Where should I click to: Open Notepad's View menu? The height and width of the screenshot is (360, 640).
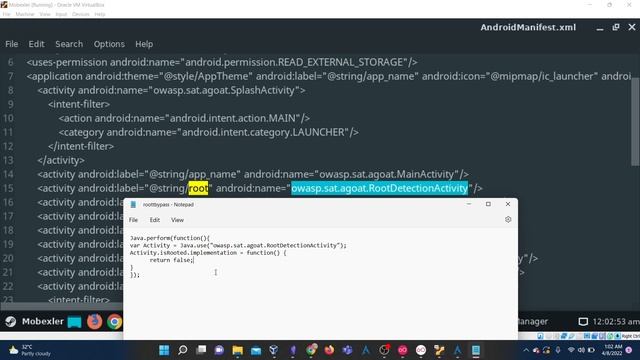pyautogui.click(x=177, y=220)
